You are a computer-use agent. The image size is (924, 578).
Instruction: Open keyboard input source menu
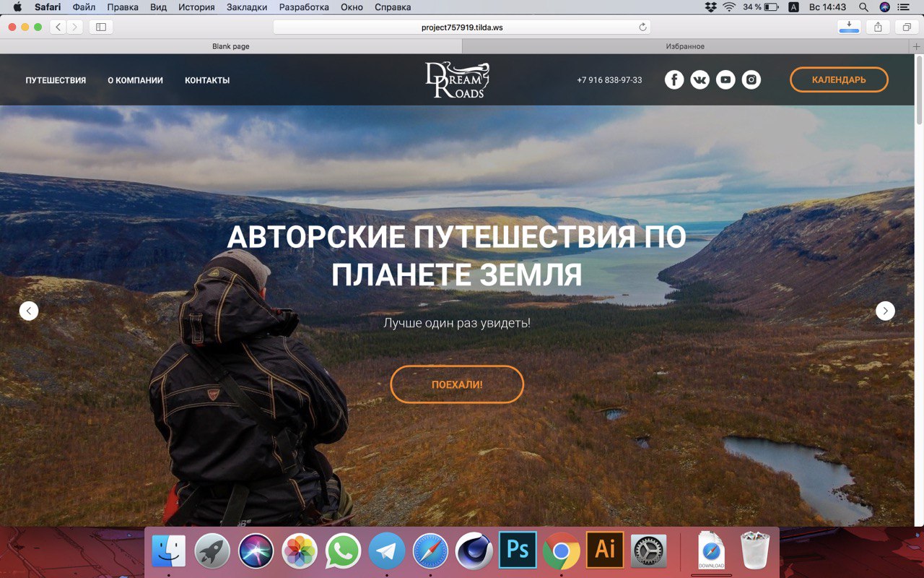click(x=793, y=7)
